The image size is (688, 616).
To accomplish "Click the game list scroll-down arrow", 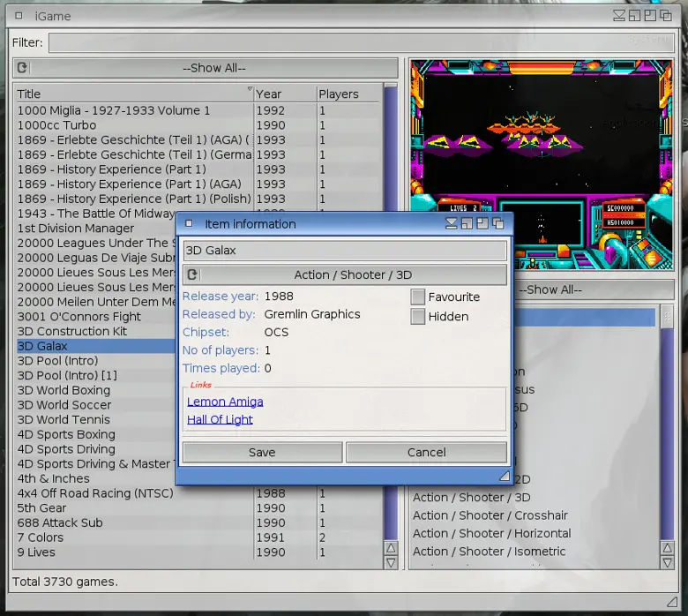I will tap(391, 562).
